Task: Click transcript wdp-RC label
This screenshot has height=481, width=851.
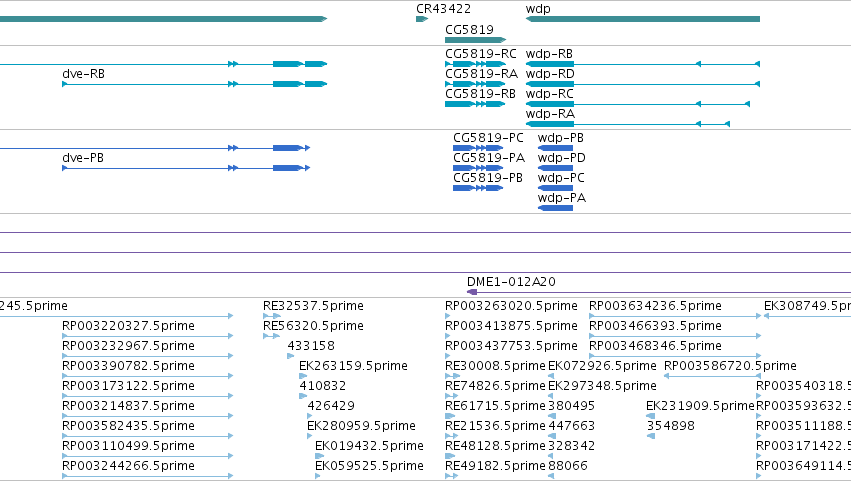Action: (549, 94)
